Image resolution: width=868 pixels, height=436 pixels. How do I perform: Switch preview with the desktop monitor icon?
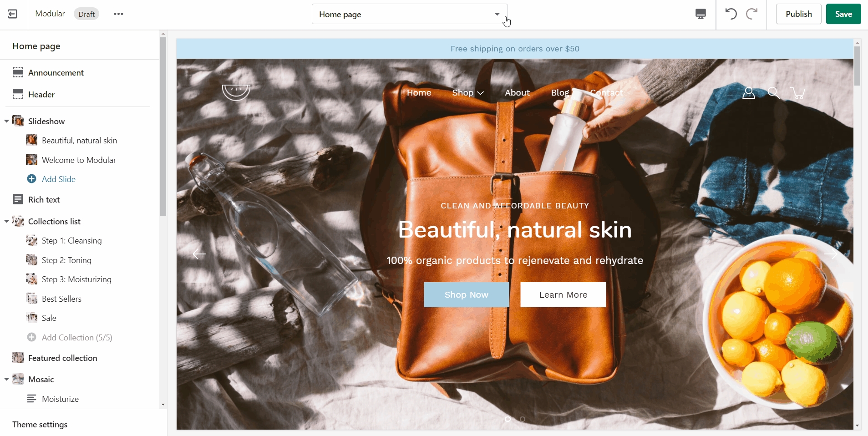(x=701, y=14)
